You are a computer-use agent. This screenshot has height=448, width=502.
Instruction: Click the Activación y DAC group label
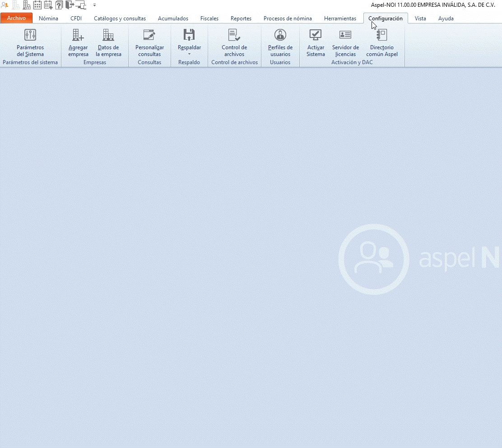[352, 62]
